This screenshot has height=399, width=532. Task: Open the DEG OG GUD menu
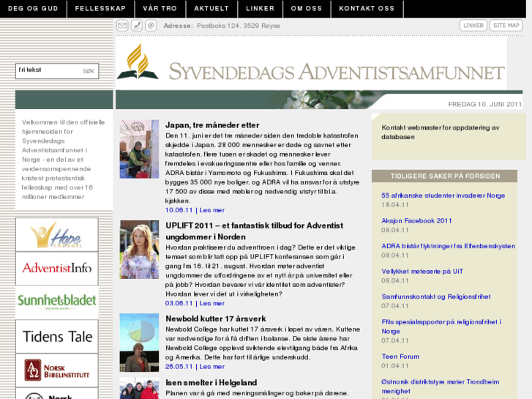tap(33, 9)
